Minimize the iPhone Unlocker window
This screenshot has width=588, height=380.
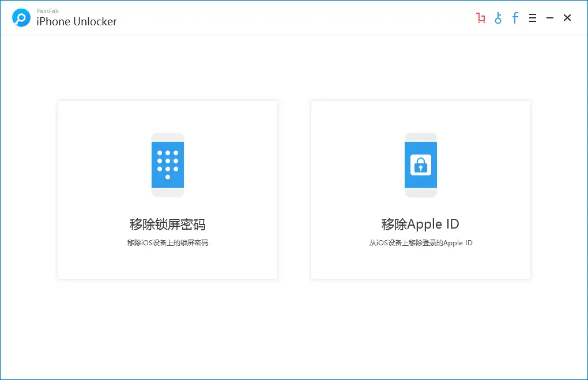click(550, 18)
